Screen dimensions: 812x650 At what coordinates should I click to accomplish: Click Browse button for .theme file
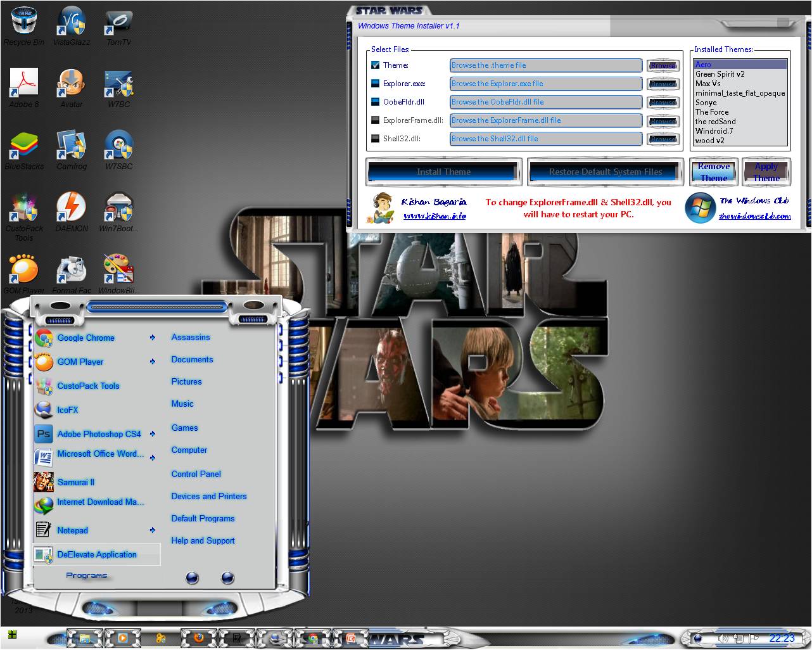tap(663, 65)
